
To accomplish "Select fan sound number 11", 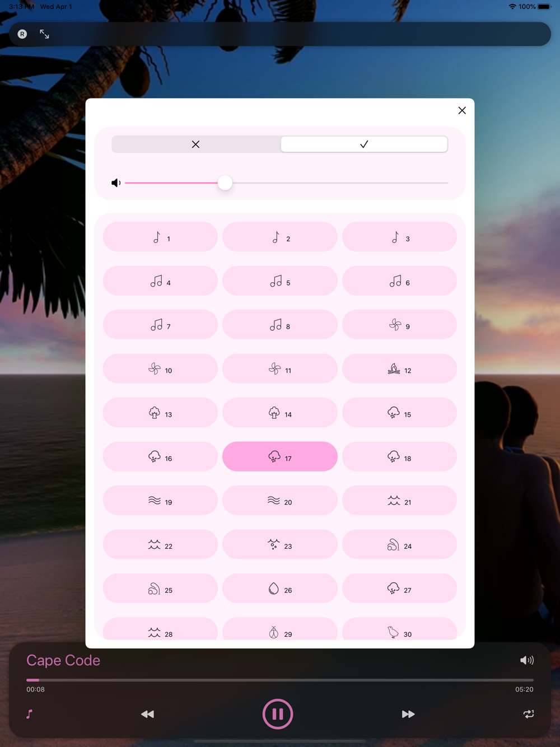I will pos(280,368).
